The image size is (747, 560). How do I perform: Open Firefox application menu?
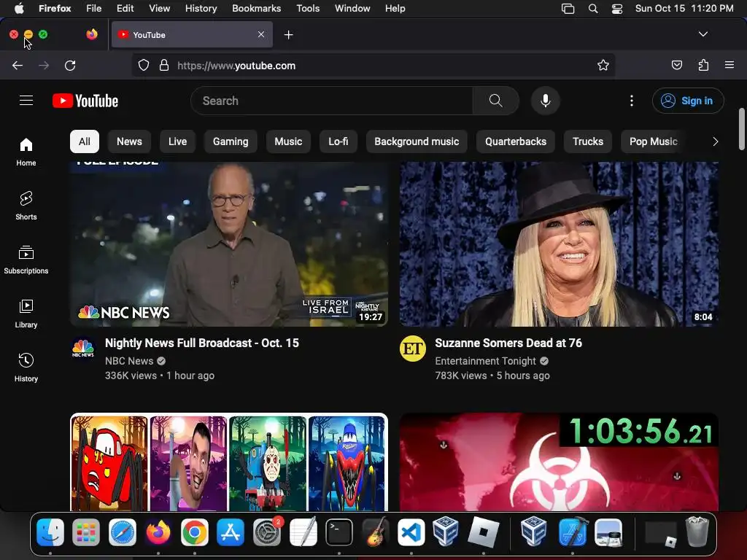coord(729,65)
